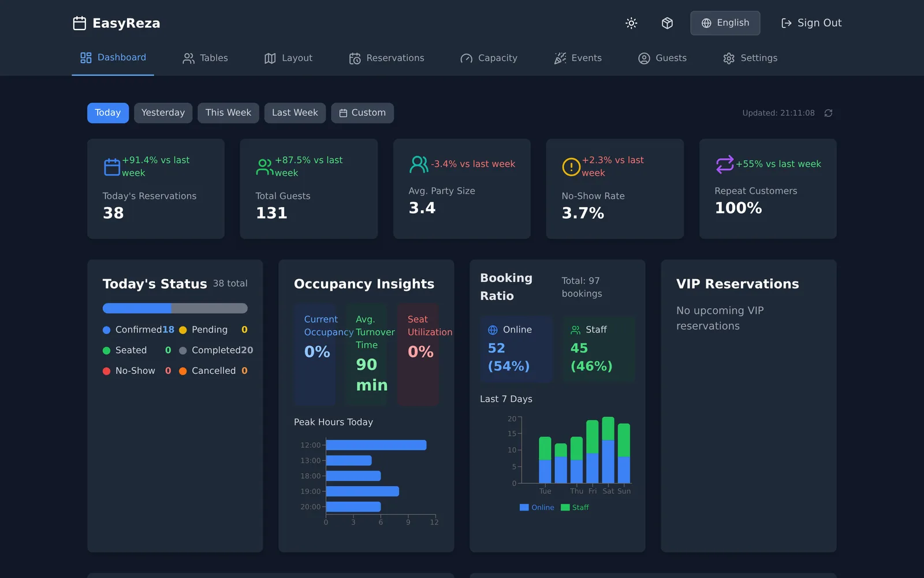The width and height of the screenshot is (924, 578).
Task: Open the Layout tab
Action: click(x=288, y=58)
